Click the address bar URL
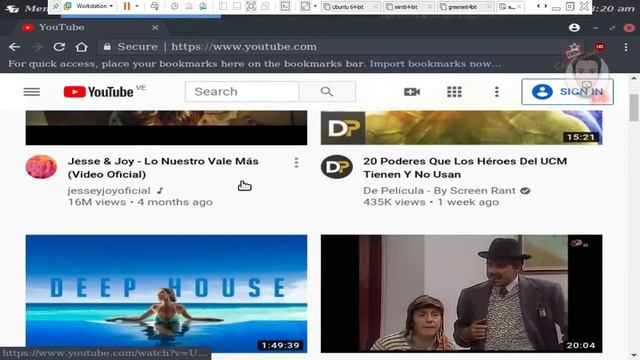The width and height of the screenshot is (640, 360). [244, 47]
